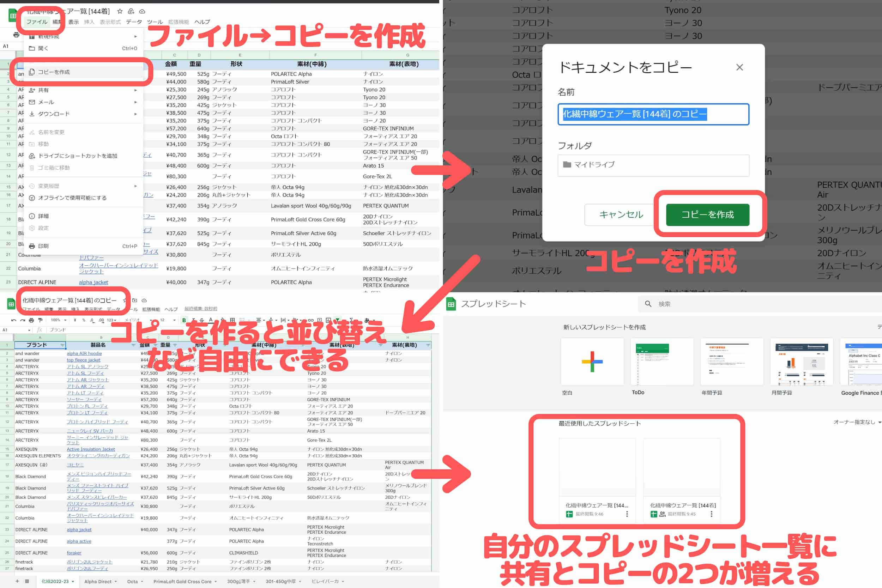Toggle bold formatting with the B button
The height and width of the screenshot is (588, 882).
coord(184,320)
